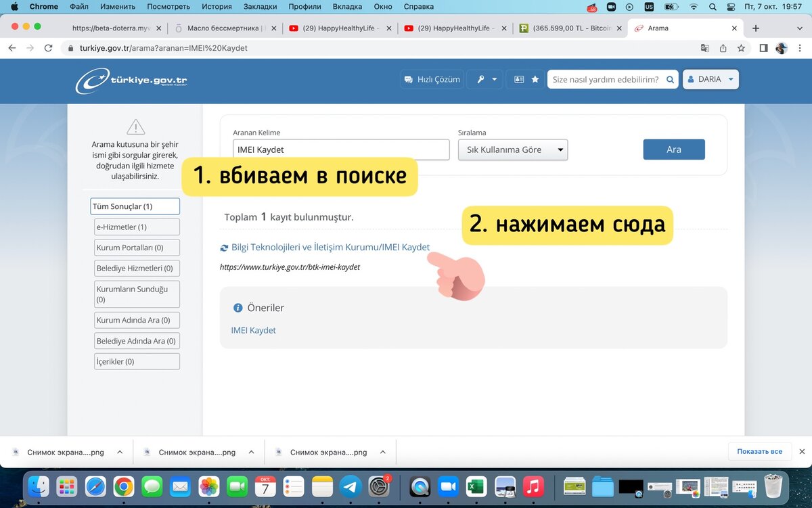Click the türkiye.gov.tr logo
Viewport: 812px width, 508px height.
(132, 80)
